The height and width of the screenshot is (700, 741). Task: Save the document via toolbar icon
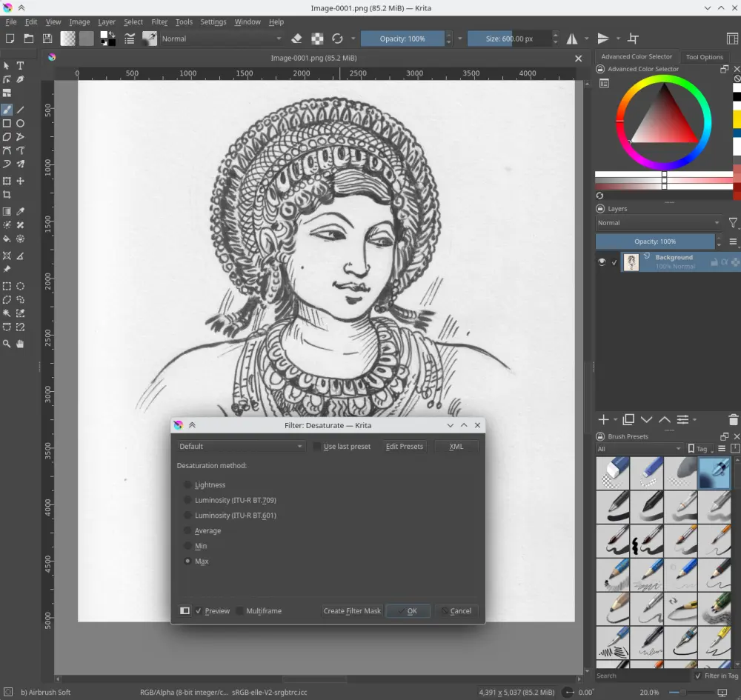pyautogui.click(x=47, y=39)
